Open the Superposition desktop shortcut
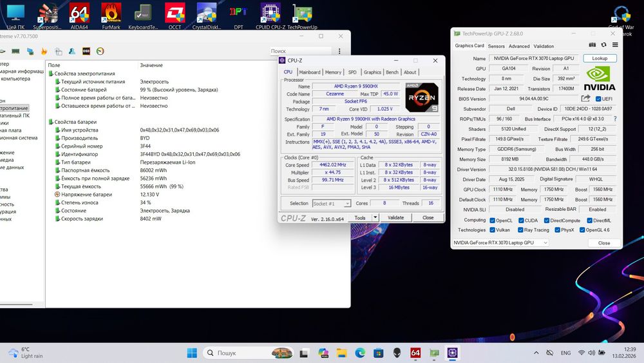This screenshot has height=363, width=644. 47,17
